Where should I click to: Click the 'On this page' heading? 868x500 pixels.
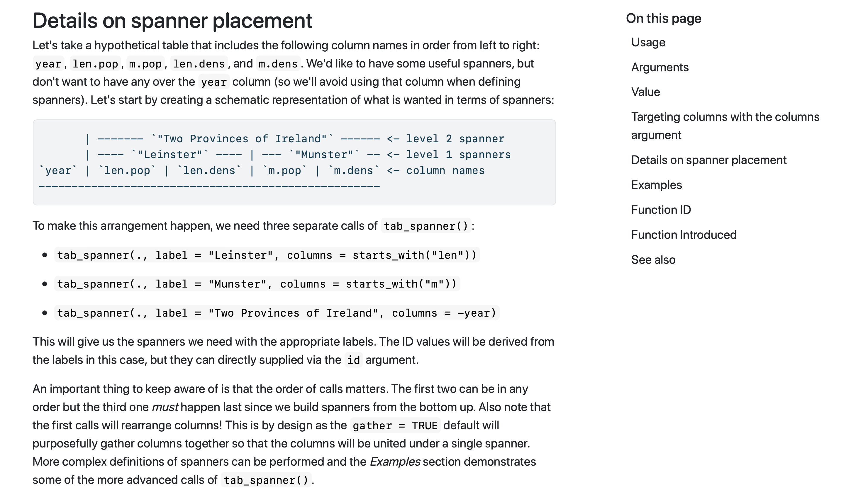pos(663,18)
